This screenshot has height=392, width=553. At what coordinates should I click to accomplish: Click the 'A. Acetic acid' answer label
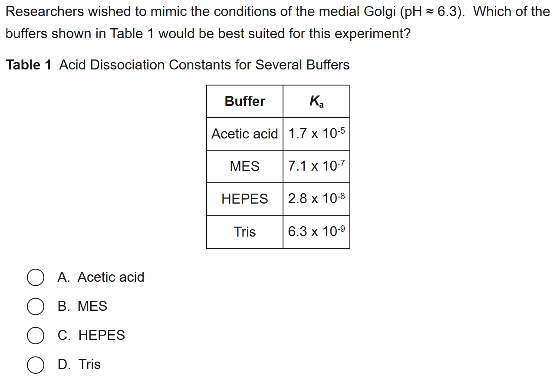[101, 277]
